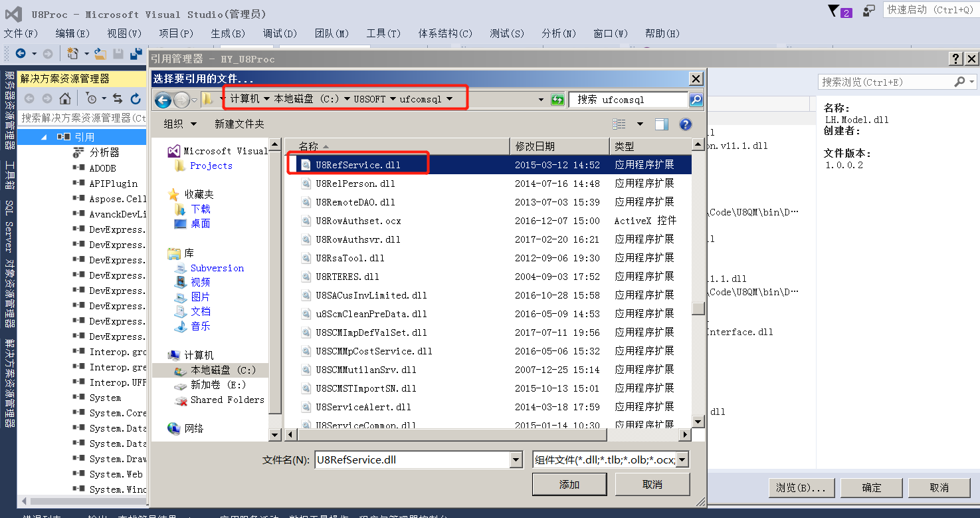Open the Projects folder in the navigation pane
Viewport: 980px width, 518px height.
[x=211, y=166]
